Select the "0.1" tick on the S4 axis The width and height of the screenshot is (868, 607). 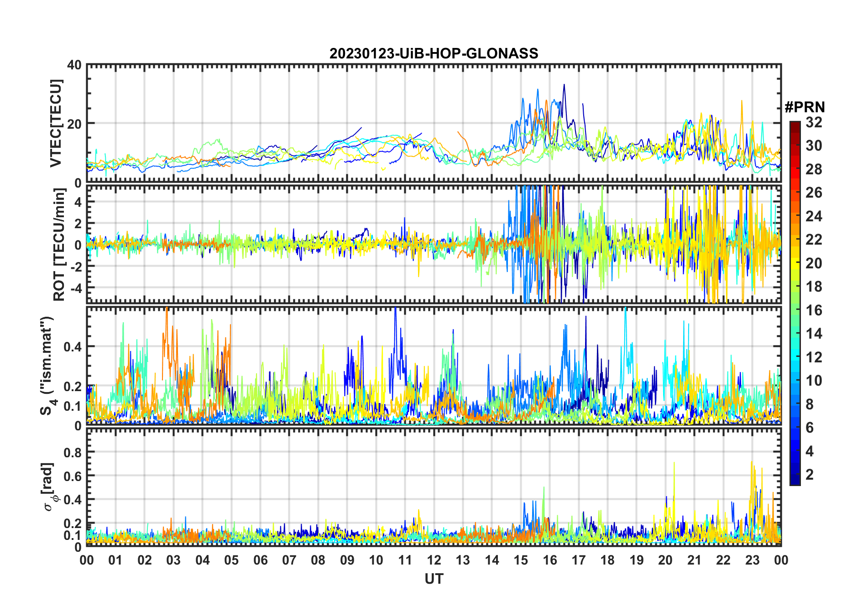point(73,406)
